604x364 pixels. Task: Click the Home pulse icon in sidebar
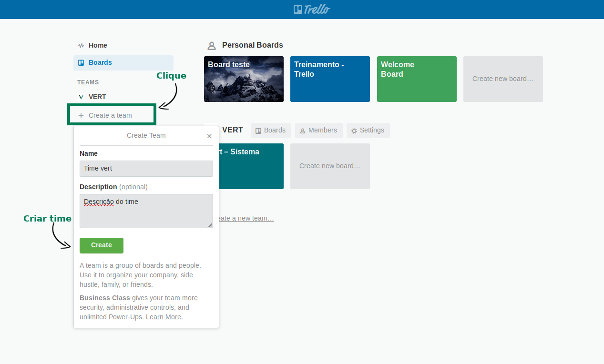(81, 46)
